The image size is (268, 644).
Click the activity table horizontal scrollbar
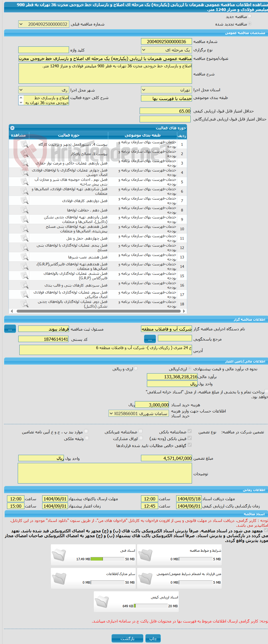coord(98,311)
